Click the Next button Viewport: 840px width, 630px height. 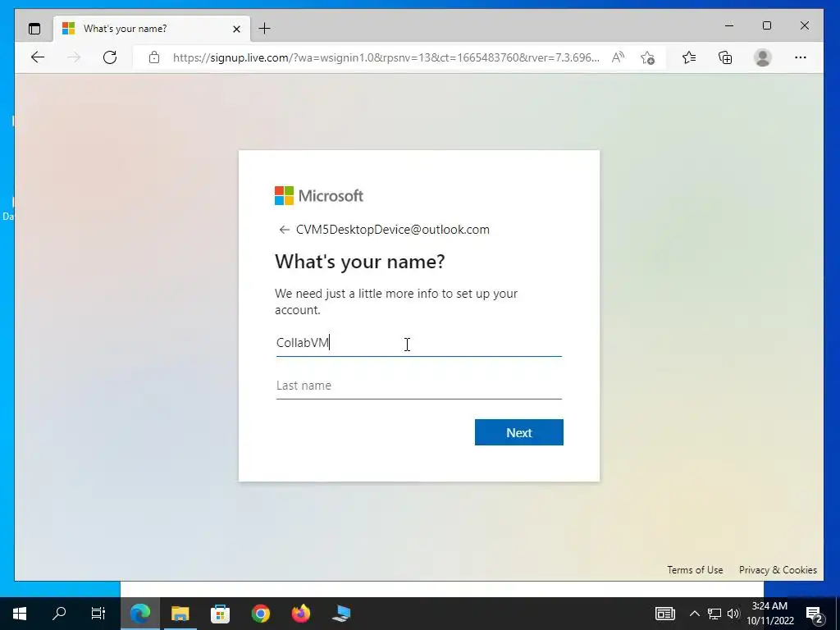pyautogui.click(x=518, y=432)
